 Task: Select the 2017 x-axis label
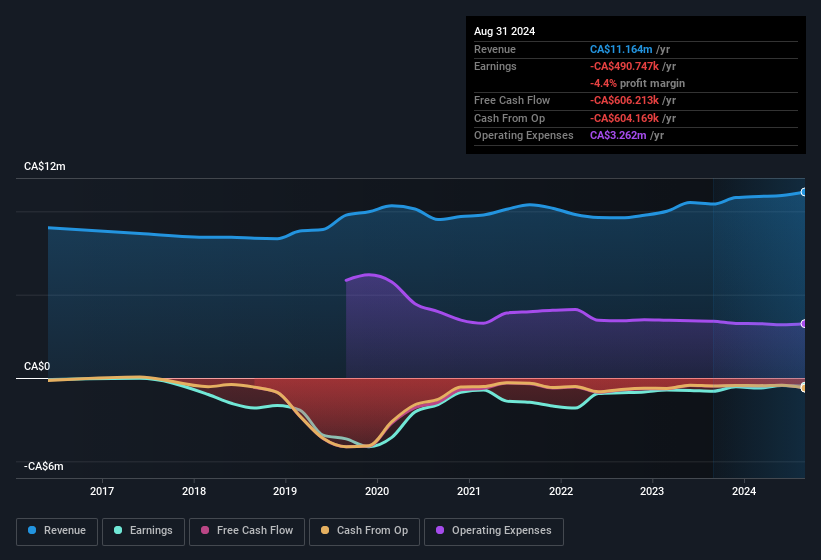point(102,491)
